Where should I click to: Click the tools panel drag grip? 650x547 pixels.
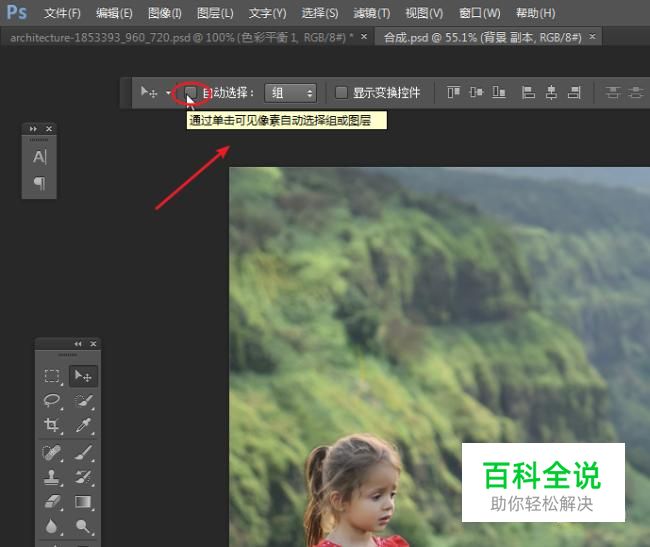click(68, 355)
